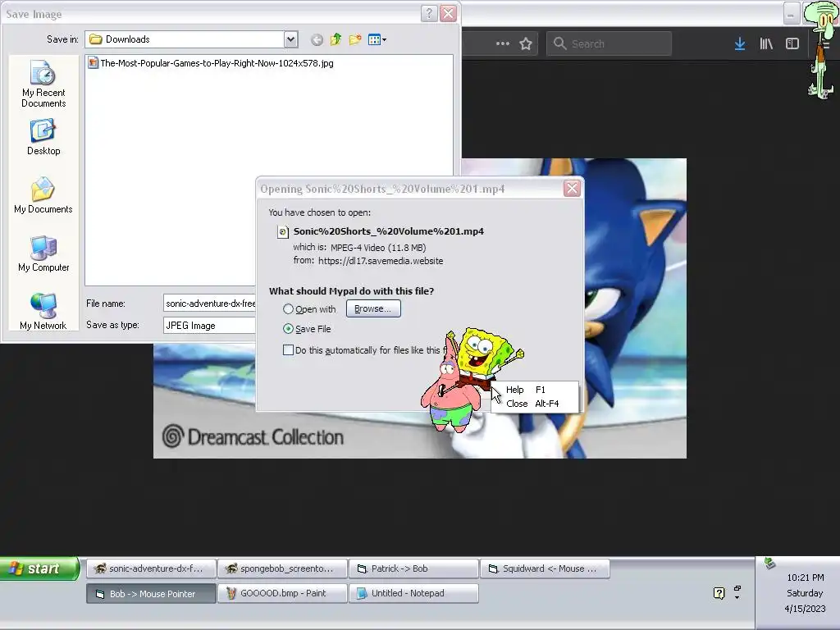Choose Close Alt-F4 in the context menu
Viewport: 840px width, 630px height.
click(x=532, y=404)
